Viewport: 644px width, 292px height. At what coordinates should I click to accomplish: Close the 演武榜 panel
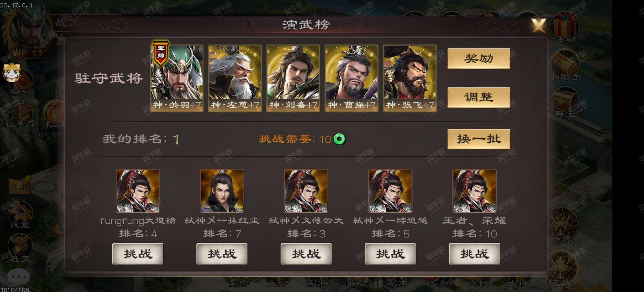pyautogui.click(x=539, y=25)
